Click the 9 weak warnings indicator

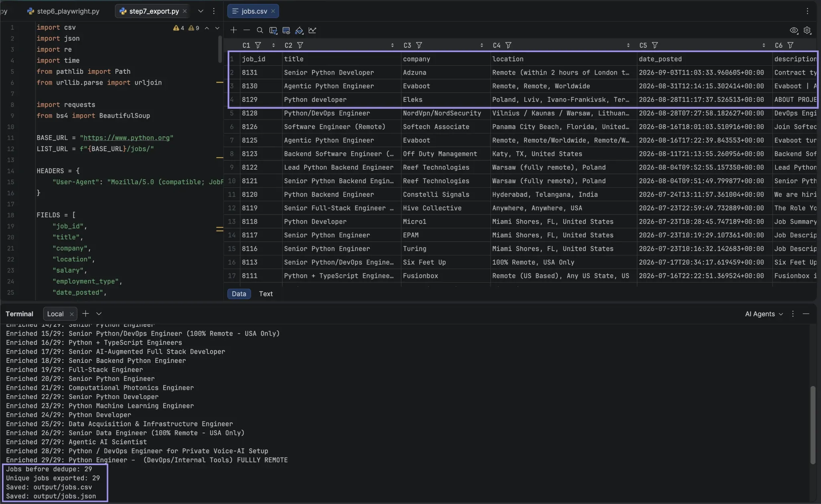(194, 28)
